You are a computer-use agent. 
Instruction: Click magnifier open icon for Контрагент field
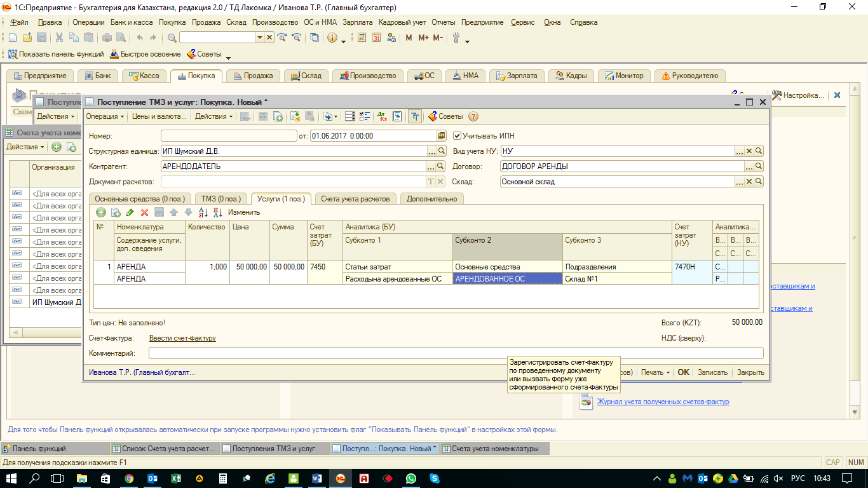pyautogui.click(x=440, y=166)
